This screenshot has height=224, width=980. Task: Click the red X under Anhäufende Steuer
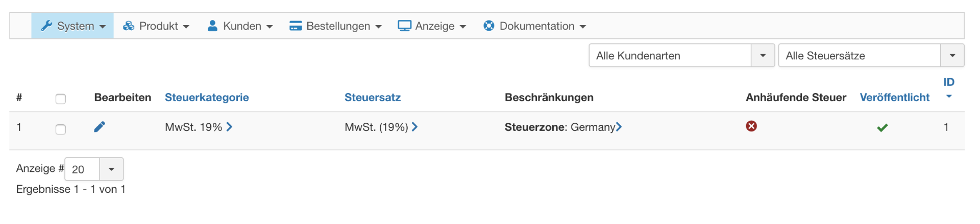click(751, 126)
